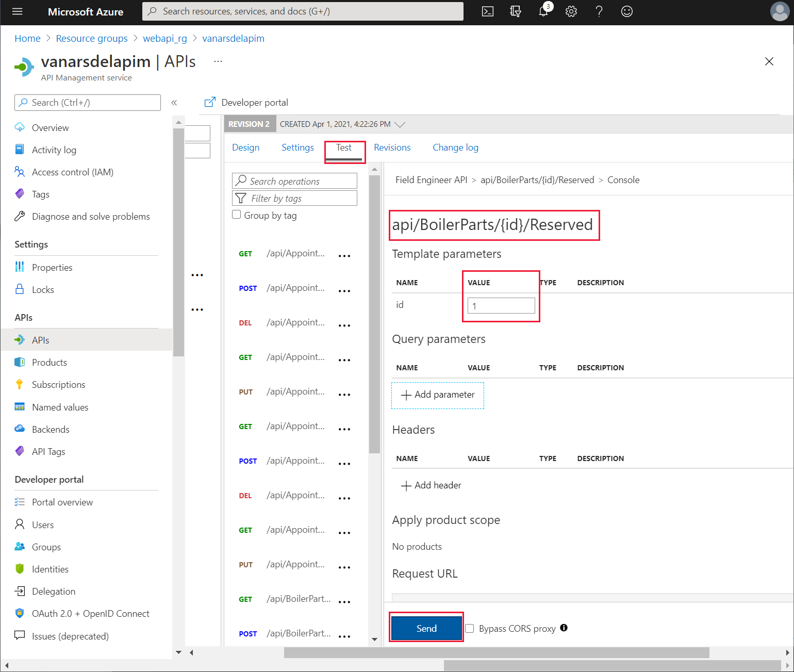Open portal settings gear icon
This screenshot has height=672, width=794.
[x=571, y=11]
